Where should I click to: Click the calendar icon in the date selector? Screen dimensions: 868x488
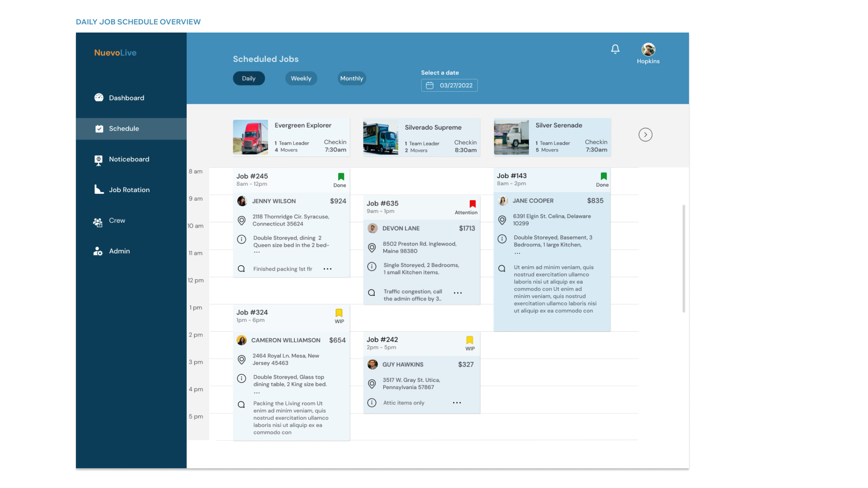(x=429, y=85)
